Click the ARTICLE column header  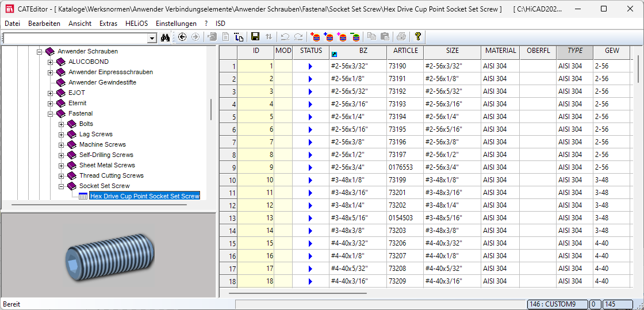pos(405,51)
